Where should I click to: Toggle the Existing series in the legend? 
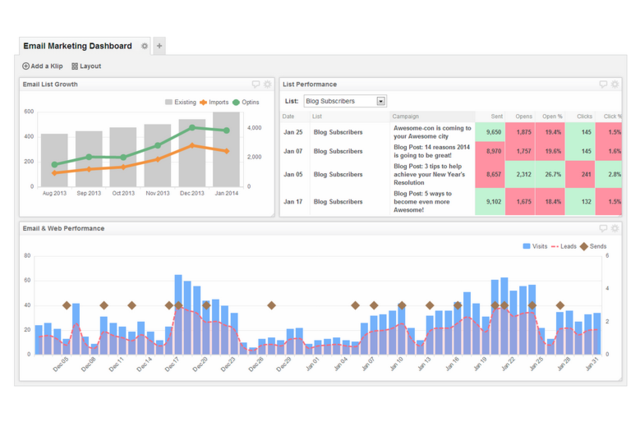(181, 102)
